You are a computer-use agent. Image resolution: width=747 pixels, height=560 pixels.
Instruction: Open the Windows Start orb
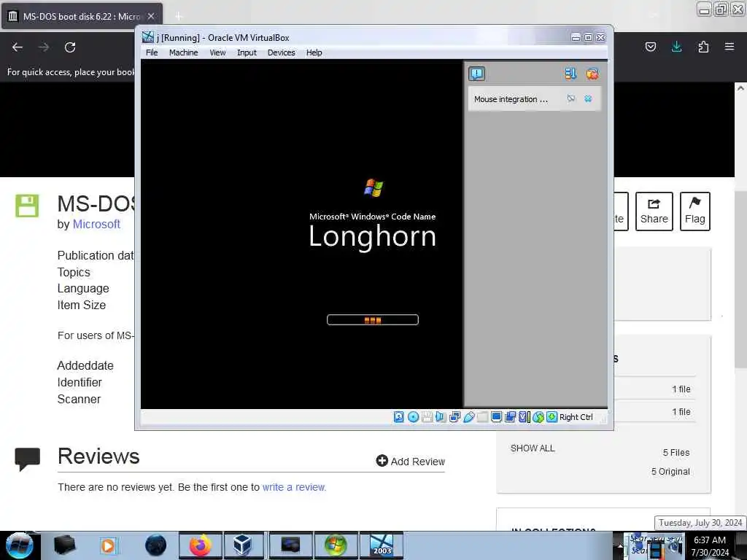point(19,545)
